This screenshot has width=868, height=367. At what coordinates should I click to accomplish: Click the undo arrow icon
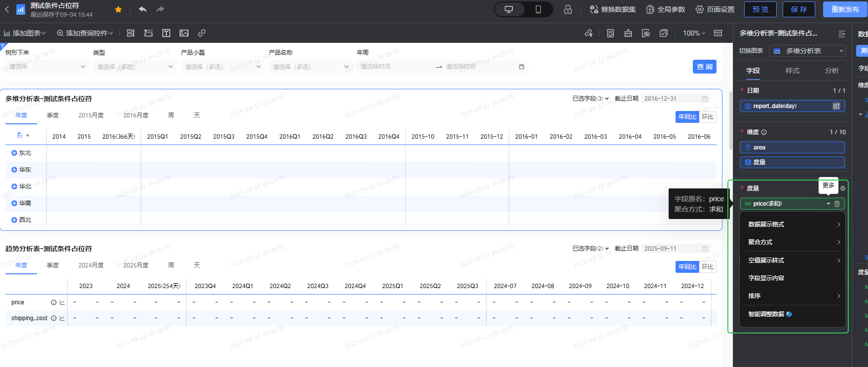point(143,9)
